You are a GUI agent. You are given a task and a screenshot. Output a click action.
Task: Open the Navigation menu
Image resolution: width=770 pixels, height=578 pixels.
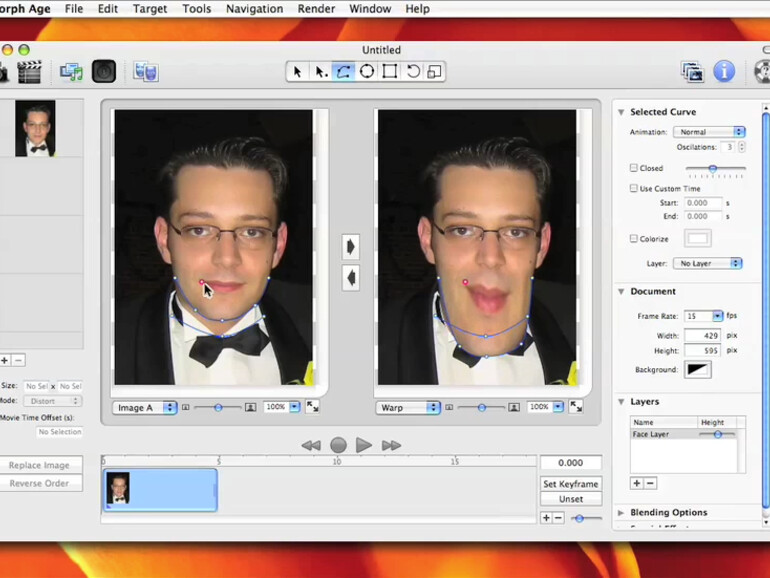pyautogui.click(x=254, y=9)
